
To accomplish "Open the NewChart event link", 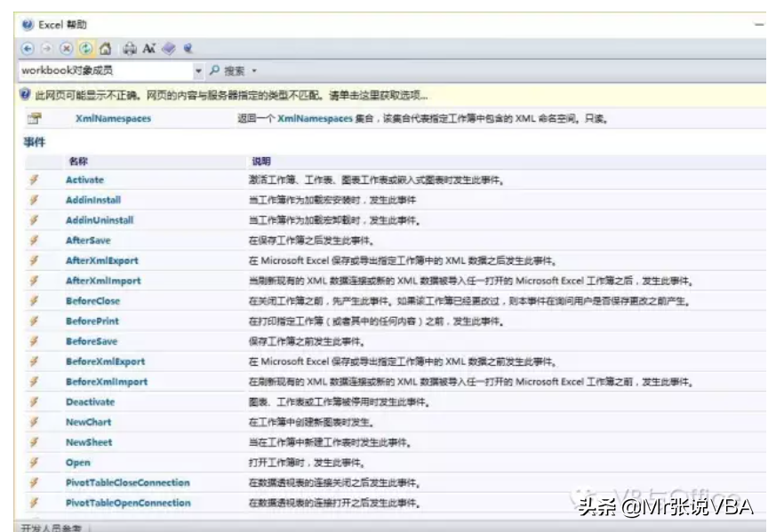I will [x=88, y=422].
